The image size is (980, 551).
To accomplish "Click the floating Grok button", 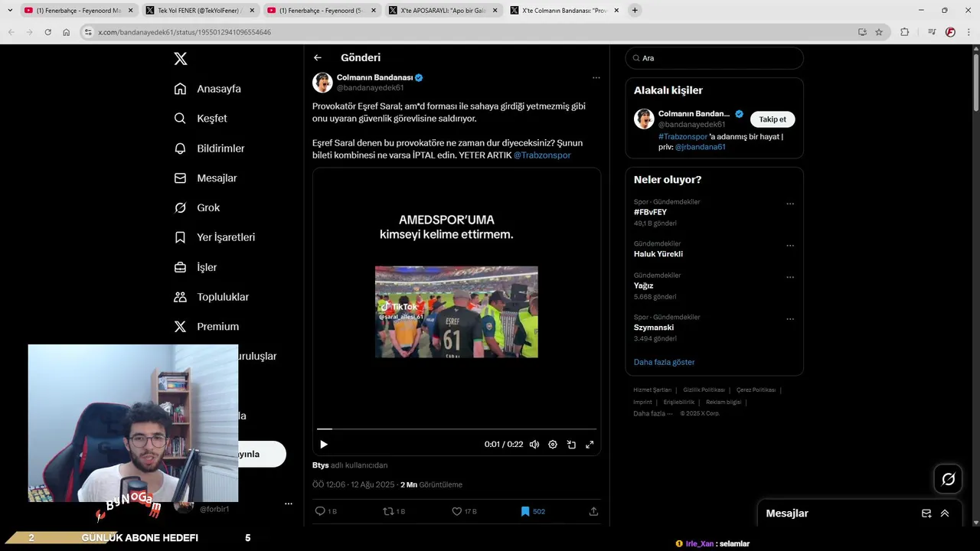I will [949, 479].
